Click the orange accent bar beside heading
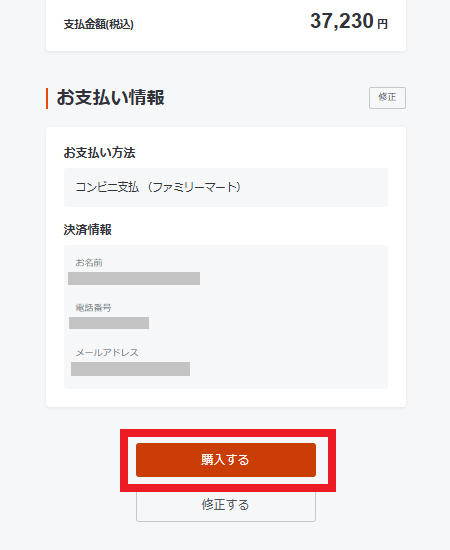Viewport: 450px width, 550px height. point(47,98)
